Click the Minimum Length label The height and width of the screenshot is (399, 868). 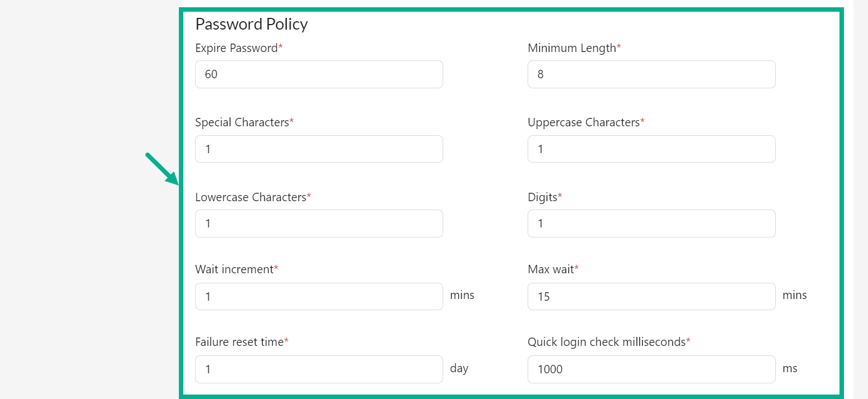click(x=570, y=48)
